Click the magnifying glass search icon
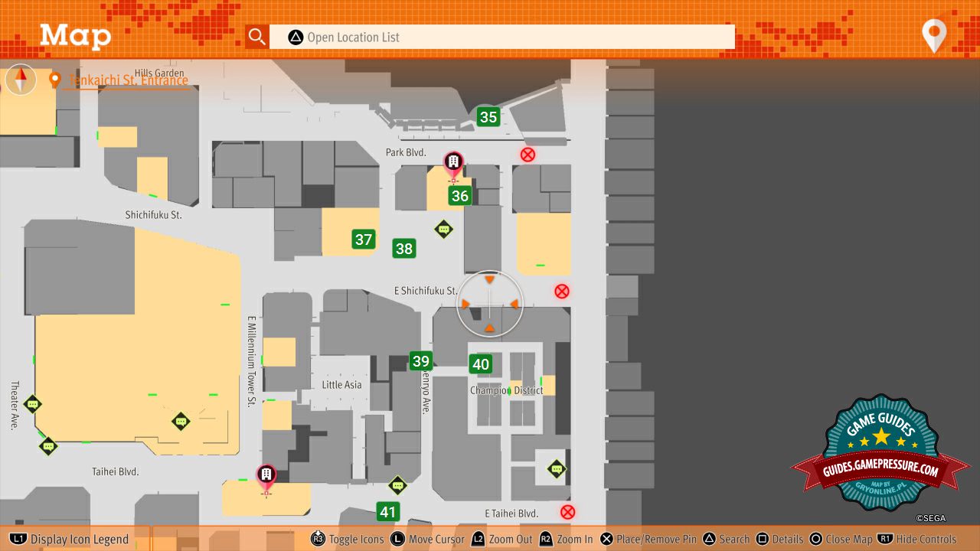 click(x=257, y=37)
